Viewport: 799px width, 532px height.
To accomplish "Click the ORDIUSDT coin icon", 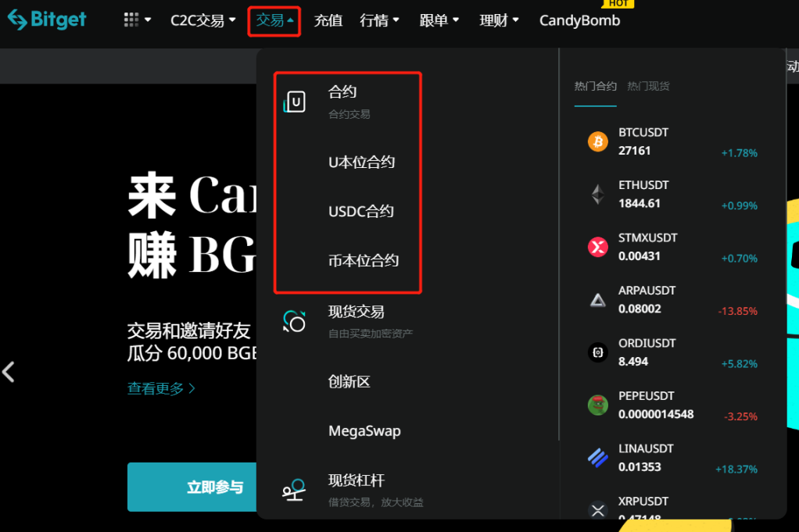I will tap(597, 352).
